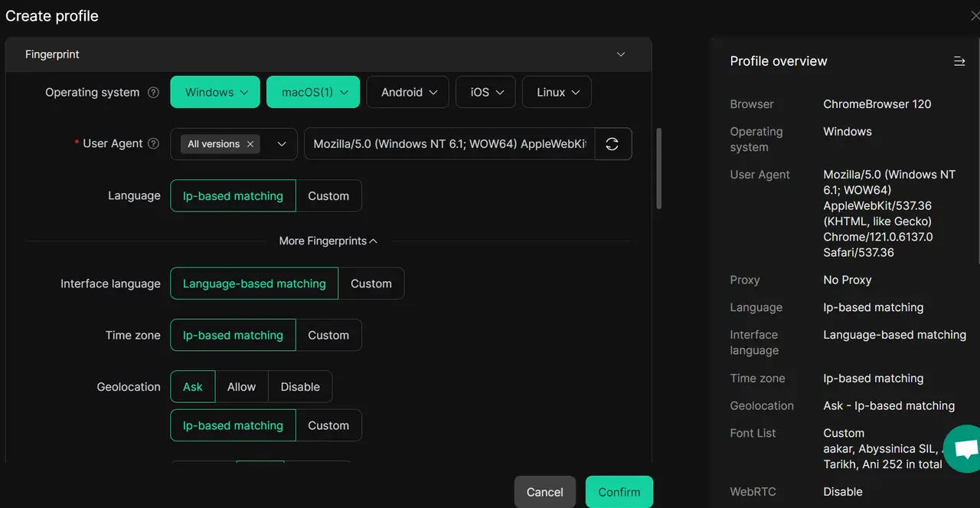980x508 pixels.
Task: Select Custom for Time zone
Action: click(x=328, y=336)
